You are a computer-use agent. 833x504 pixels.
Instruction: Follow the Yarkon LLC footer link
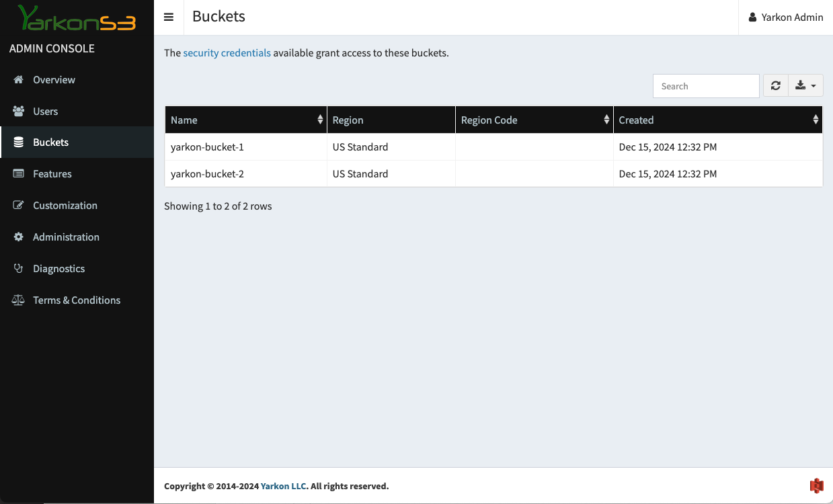point(283,486)
